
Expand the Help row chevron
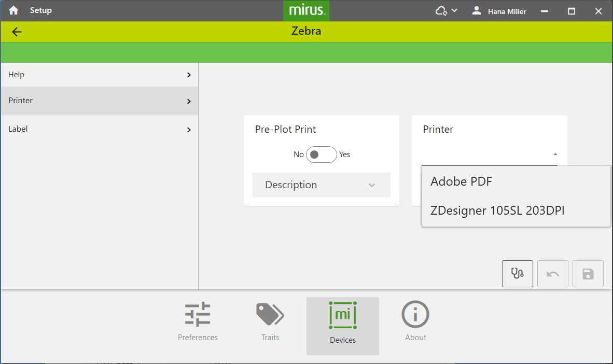tap(189, 75)
